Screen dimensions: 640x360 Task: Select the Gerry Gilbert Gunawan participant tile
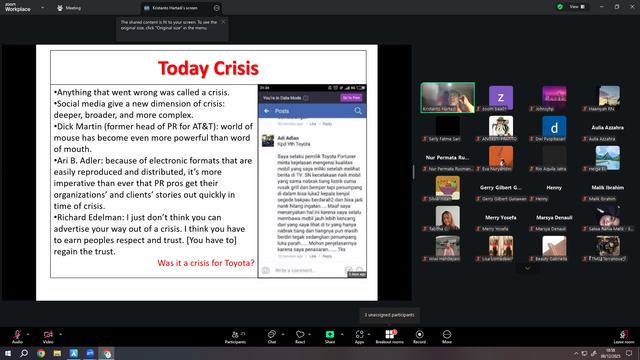pyautogui.click(x=501, y=188)
